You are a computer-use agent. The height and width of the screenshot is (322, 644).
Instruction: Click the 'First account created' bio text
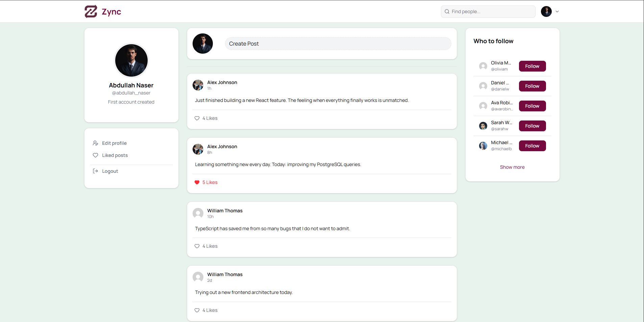(131, 102)
